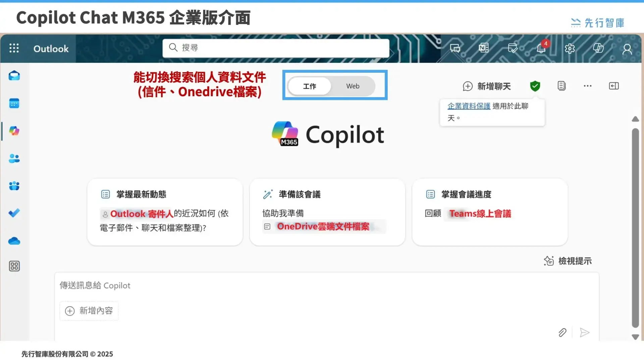Select the 準備該會議 prompt card

coord(327,212)
